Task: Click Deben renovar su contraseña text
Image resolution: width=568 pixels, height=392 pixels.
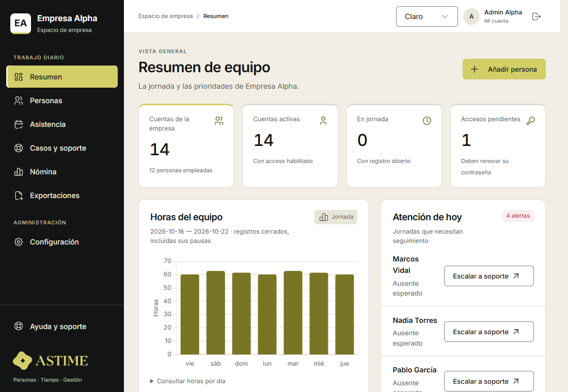Action: pos(485,167)
